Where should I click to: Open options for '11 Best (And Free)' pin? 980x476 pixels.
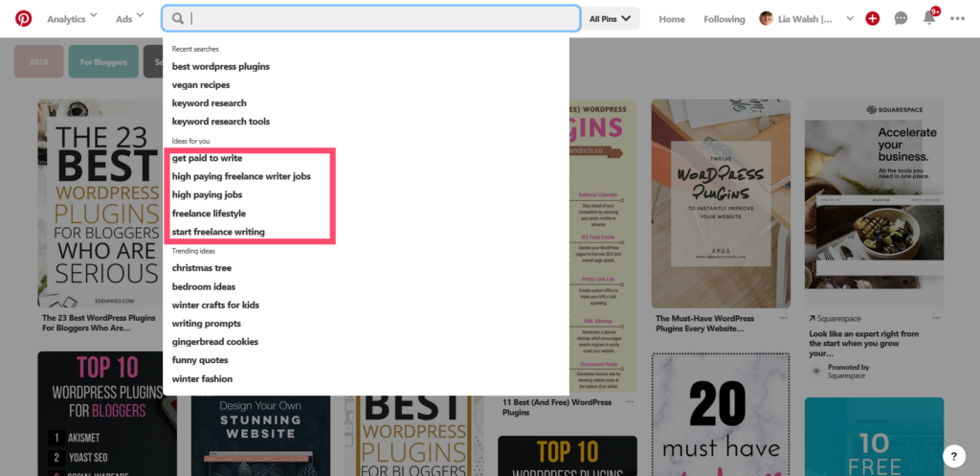pos(630,402)
